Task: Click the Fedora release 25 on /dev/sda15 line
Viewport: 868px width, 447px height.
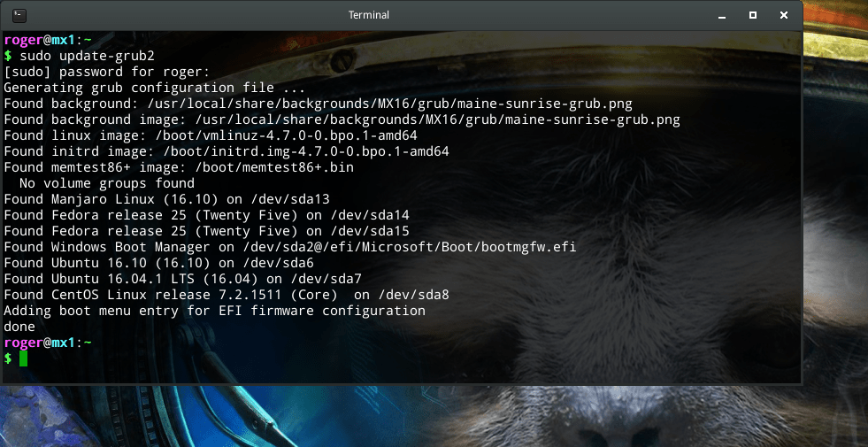Action: 206,231
